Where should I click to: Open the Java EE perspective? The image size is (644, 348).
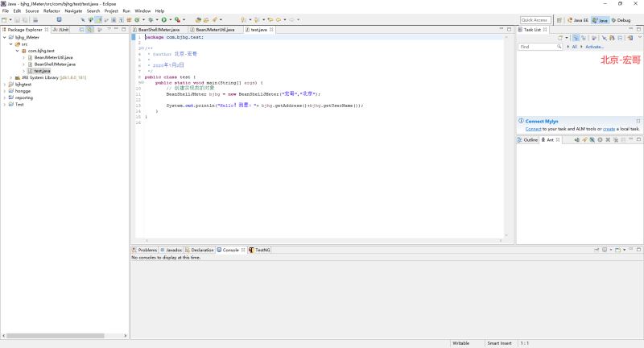pyautogui.click(x=578, y=19)
